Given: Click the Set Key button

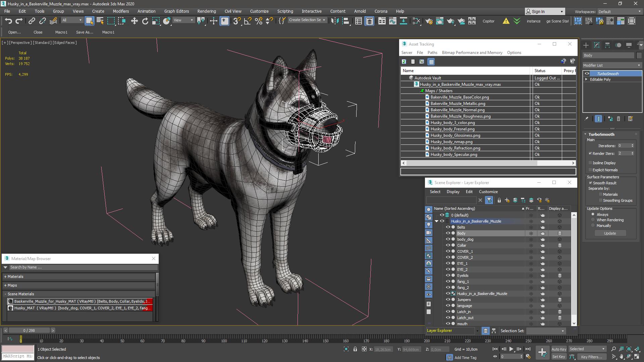Looking at the screenshot, I should (558, 357).
